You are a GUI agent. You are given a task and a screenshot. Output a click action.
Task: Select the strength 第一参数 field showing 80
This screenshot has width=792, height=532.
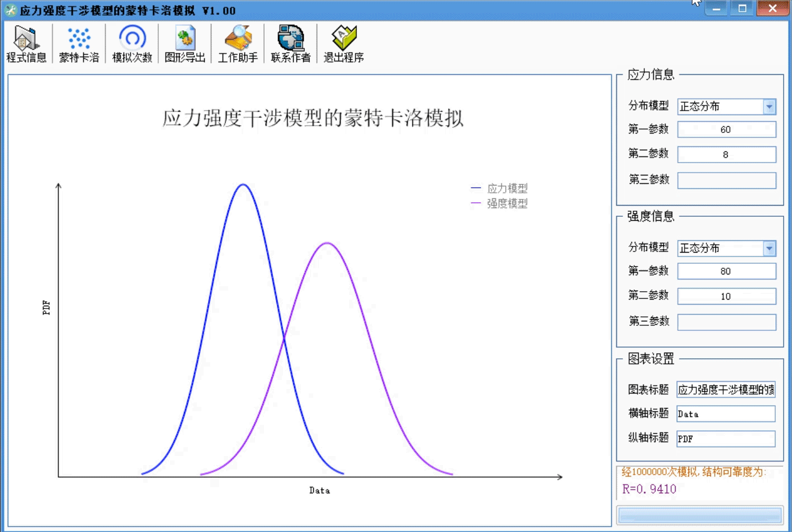tap(727, 271)
